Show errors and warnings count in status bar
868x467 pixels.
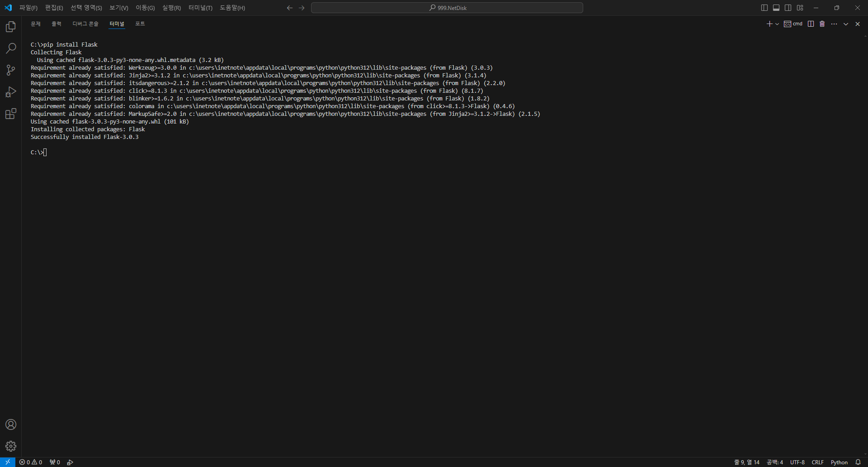pos(31,462)
